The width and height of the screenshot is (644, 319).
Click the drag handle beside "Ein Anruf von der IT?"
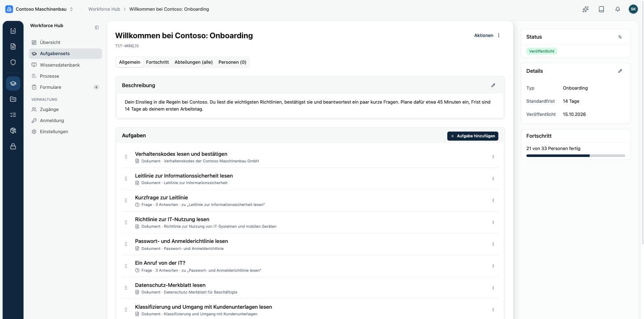pos(126,266)
